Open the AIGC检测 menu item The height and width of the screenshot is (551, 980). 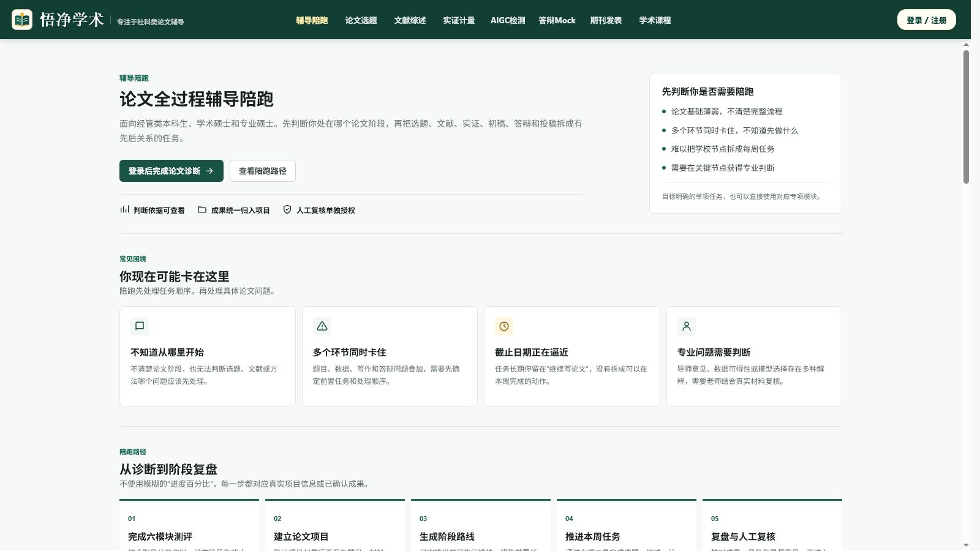click(508, 20)
